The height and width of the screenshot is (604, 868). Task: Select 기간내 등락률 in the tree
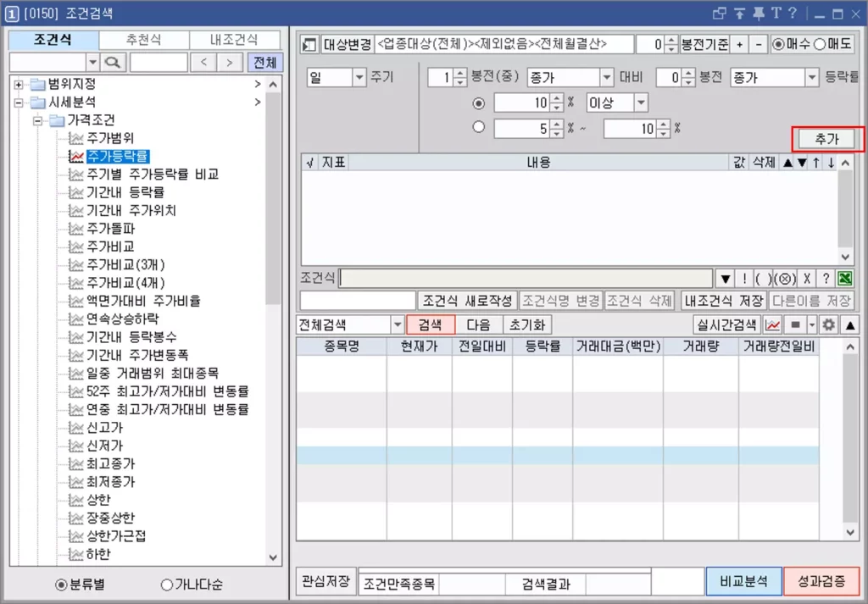[125, 192]
